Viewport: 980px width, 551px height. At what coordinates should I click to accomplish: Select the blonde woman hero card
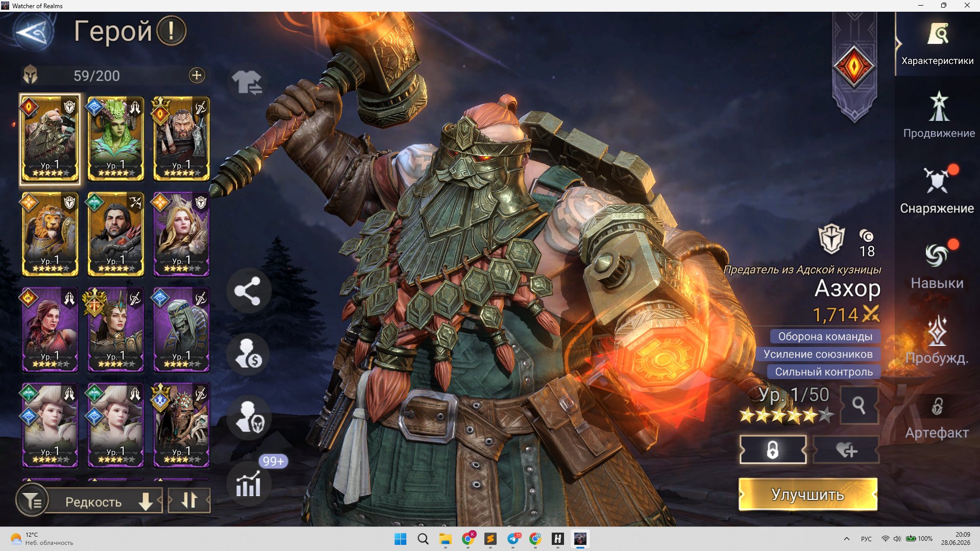(x=181, y=234)
